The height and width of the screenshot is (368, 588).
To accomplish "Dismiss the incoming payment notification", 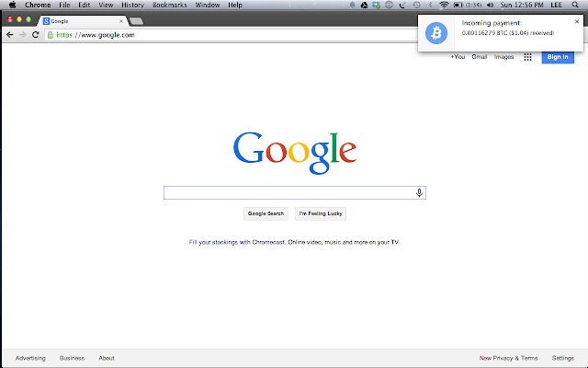I will click(x=577, y=22).
